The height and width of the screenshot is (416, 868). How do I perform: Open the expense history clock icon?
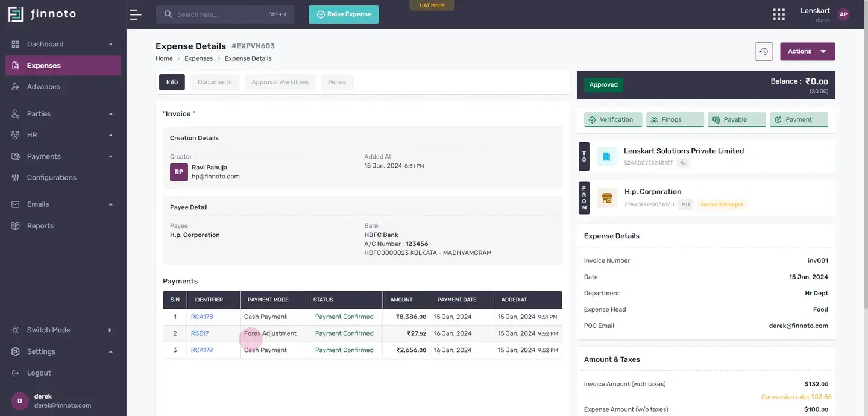click(764, 51)
